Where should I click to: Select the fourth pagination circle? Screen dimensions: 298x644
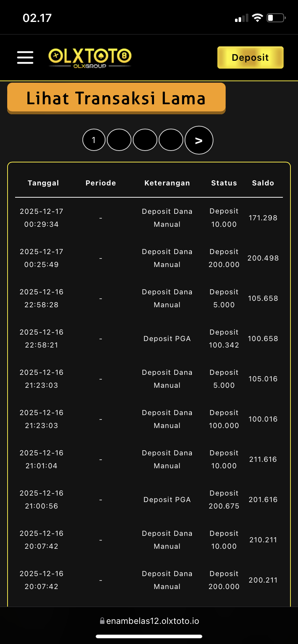[171, 140]
